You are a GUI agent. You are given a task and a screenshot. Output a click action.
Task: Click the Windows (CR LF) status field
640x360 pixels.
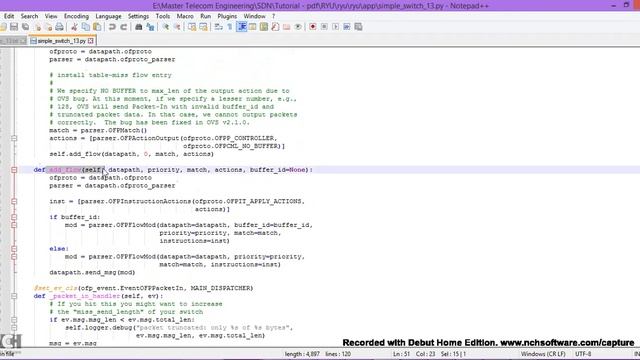pyautogui.click(x=543, y=354)
